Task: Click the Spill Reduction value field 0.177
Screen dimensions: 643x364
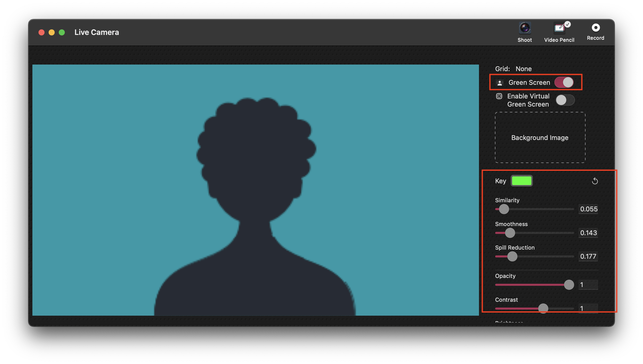Action: click(x=588, y=256)
